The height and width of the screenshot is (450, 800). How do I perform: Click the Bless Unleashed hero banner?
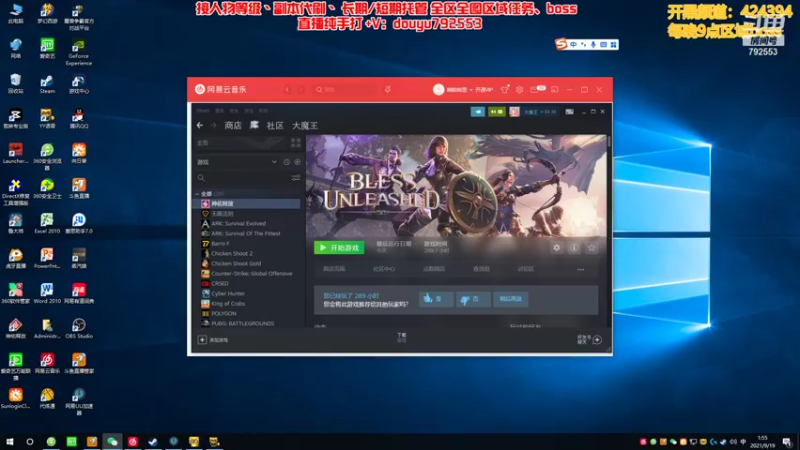[x=456, y=185]
